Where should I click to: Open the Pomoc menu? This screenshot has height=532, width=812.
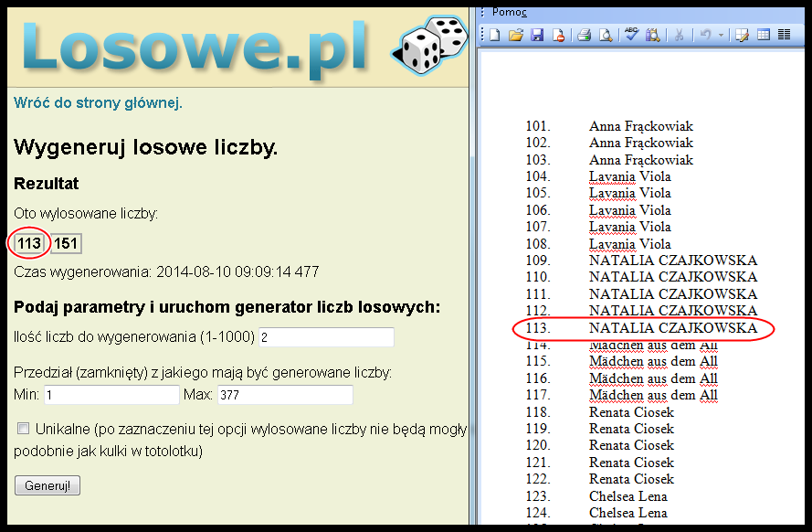[509, 13]
